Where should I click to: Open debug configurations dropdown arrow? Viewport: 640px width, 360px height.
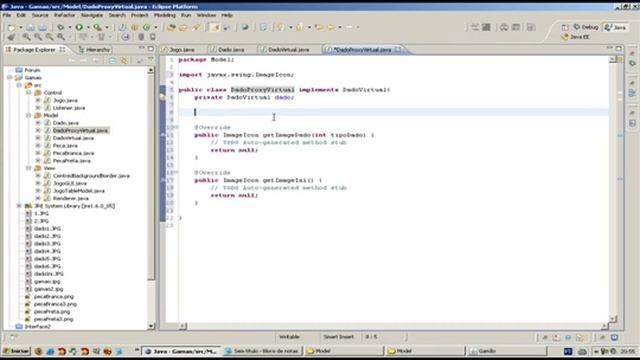point(69,27)
